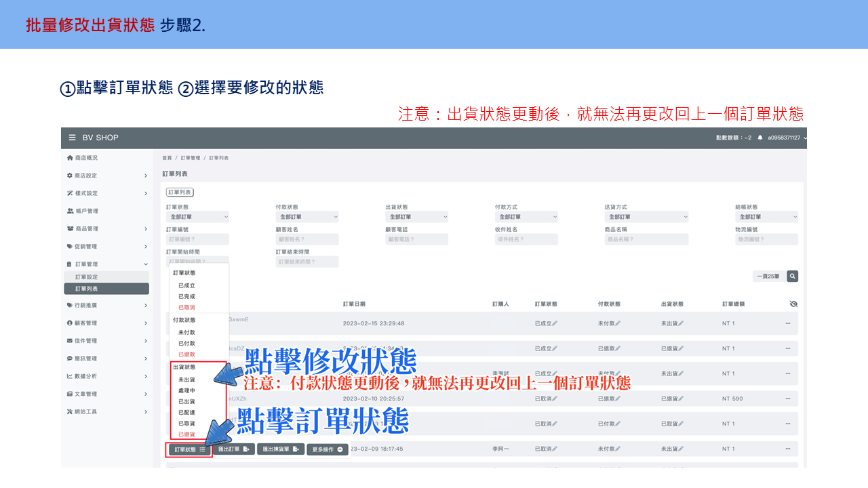Open ellipsis menu for NT 590 order
The image size is (868, 488).
point(788,399)
